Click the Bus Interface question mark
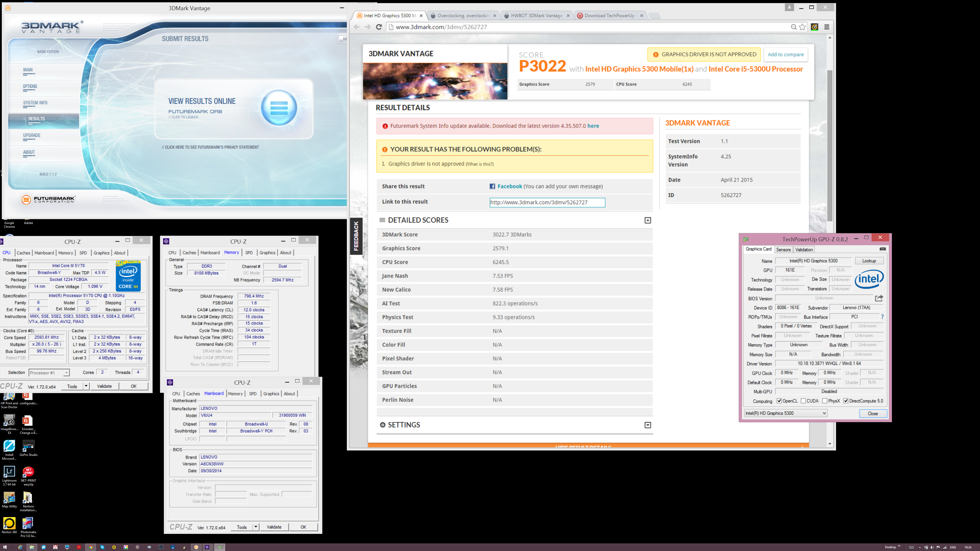The width and height of the screenshot is (980, 551). tap(882, 317)
